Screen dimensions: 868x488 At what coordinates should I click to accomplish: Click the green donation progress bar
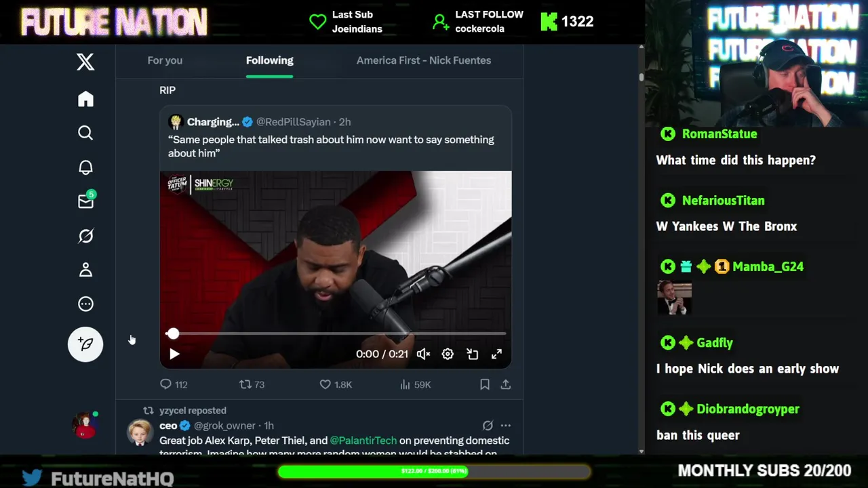pos(434,471)
